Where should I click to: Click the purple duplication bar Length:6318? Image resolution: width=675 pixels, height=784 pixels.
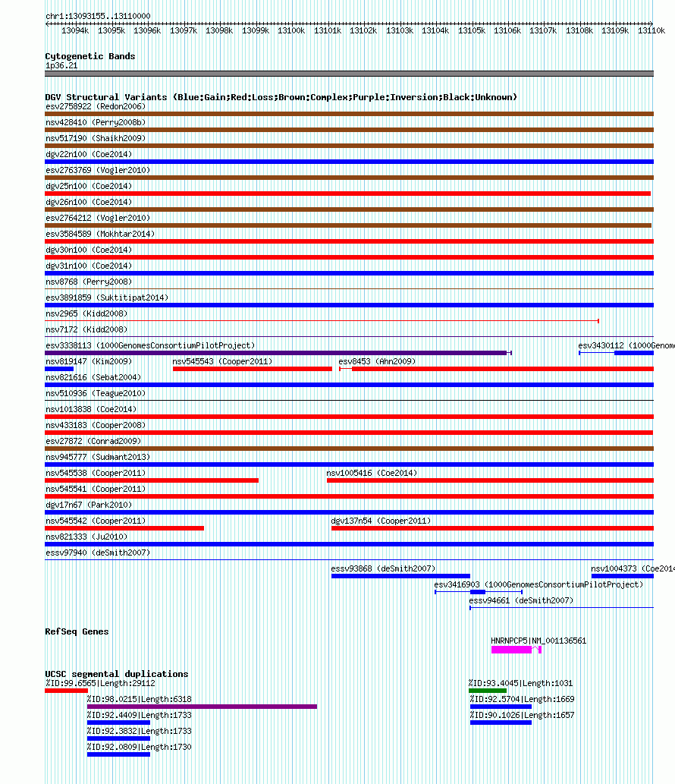tap(202, 707)
